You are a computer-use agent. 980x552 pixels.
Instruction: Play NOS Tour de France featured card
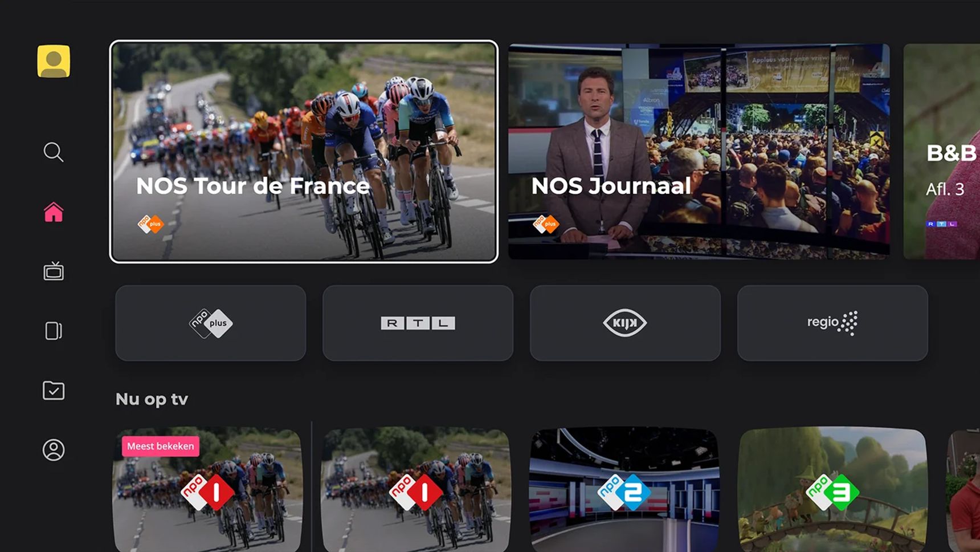point(304,152)
